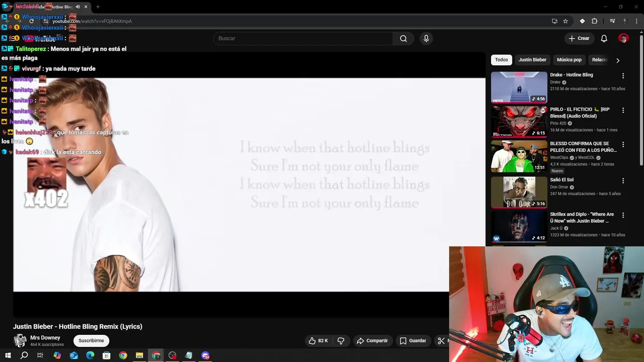Select the Relacionados filter chip
The image size is (644, 362).
tap(600, 60)
